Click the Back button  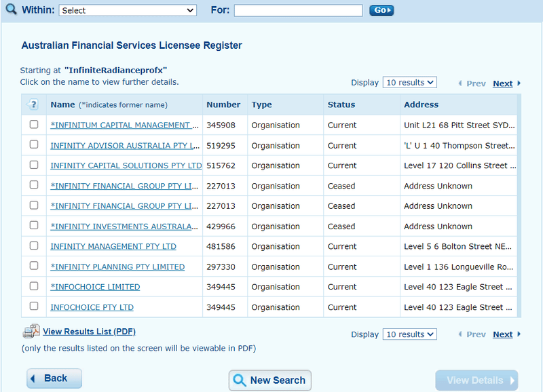click(54, 378)
